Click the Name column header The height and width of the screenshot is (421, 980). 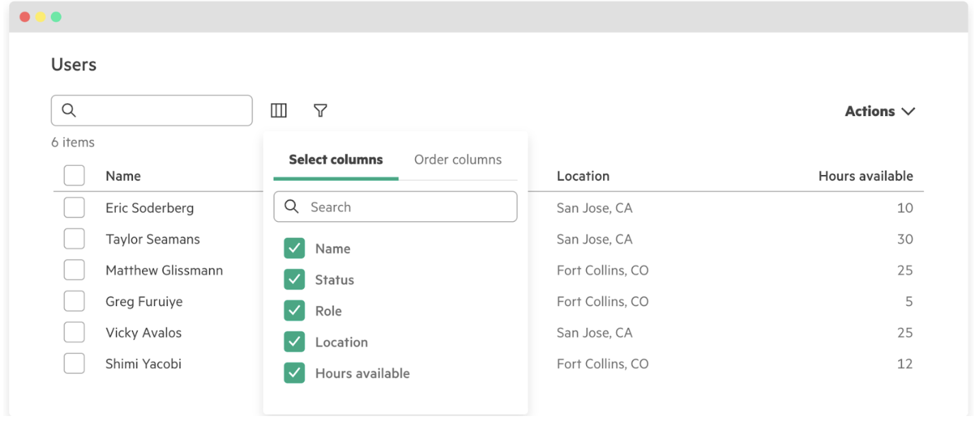(x=123, y=176)
